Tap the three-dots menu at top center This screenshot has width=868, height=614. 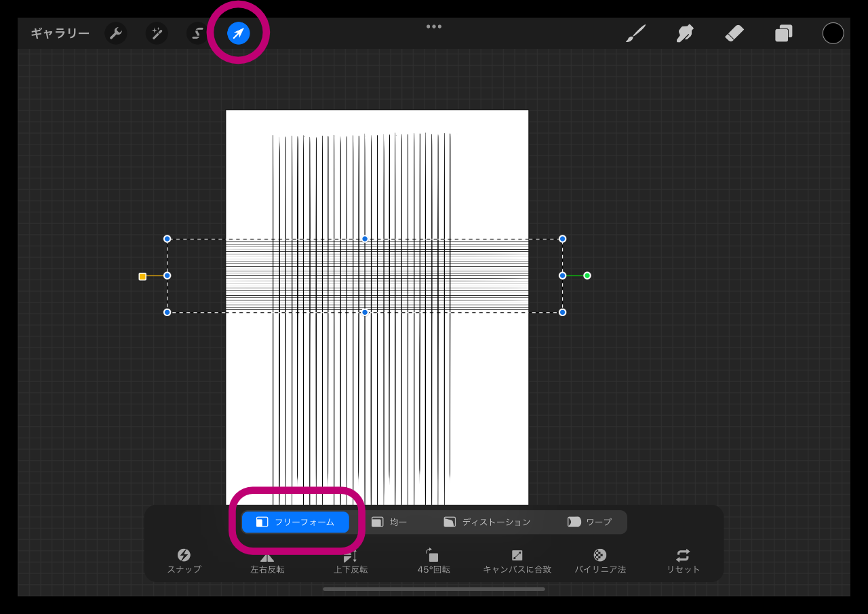[x=434, y=26]
